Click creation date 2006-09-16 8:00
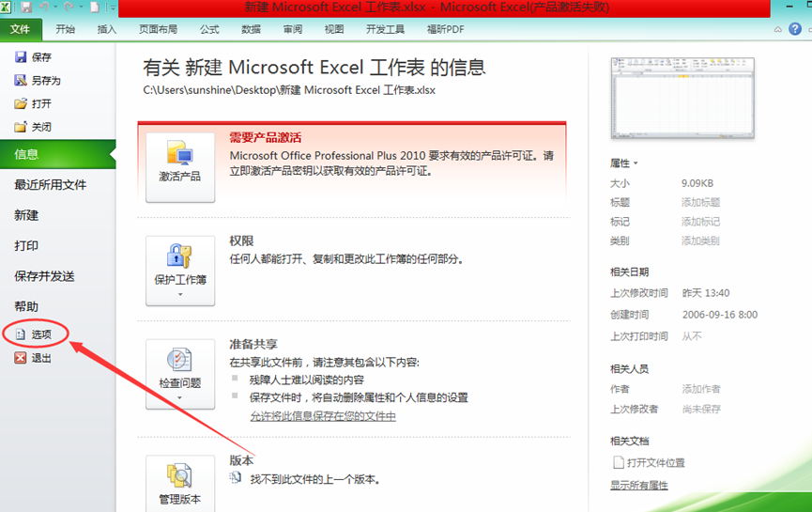812x512 pixels. click(x=720, y=315)
